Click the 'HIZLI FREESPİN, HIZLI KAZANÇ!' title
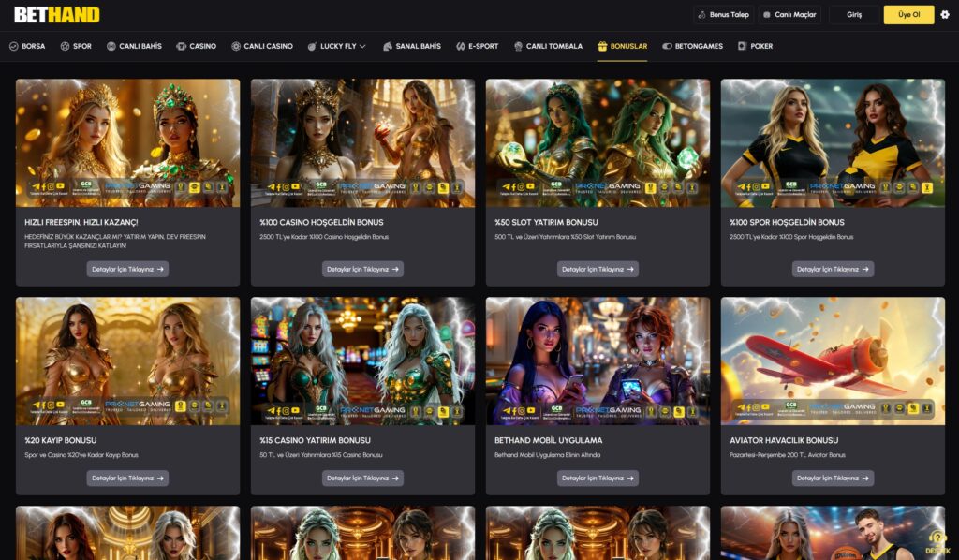This screenshot has width=959, height=560. tap(81, 222)
